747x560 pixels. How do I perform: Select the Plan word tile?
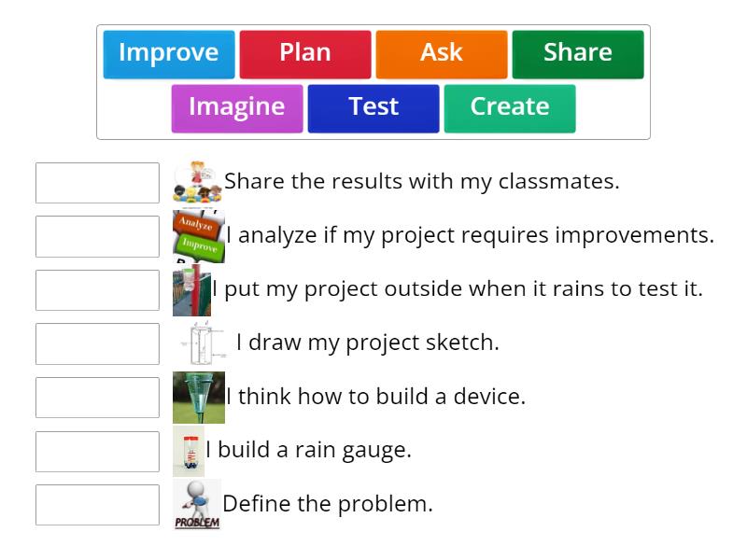pyautogui.click(x=305, y=53)
